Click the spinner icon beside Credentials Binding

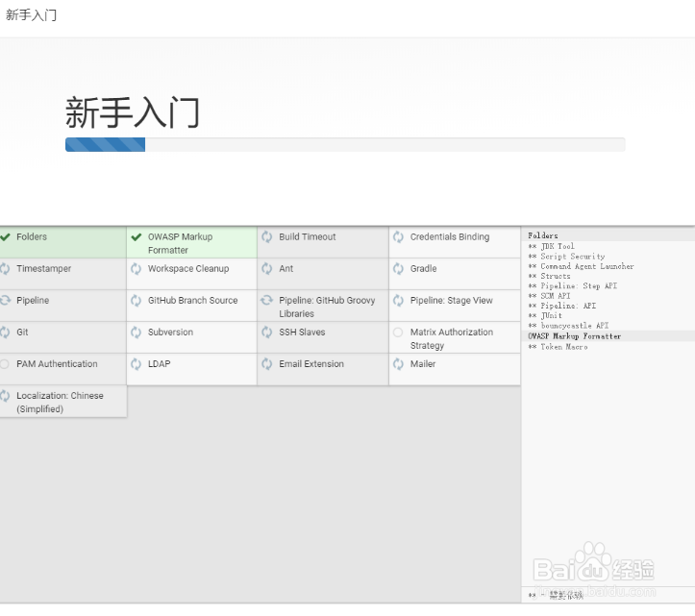pyautogui.click(x=398, y=237)
